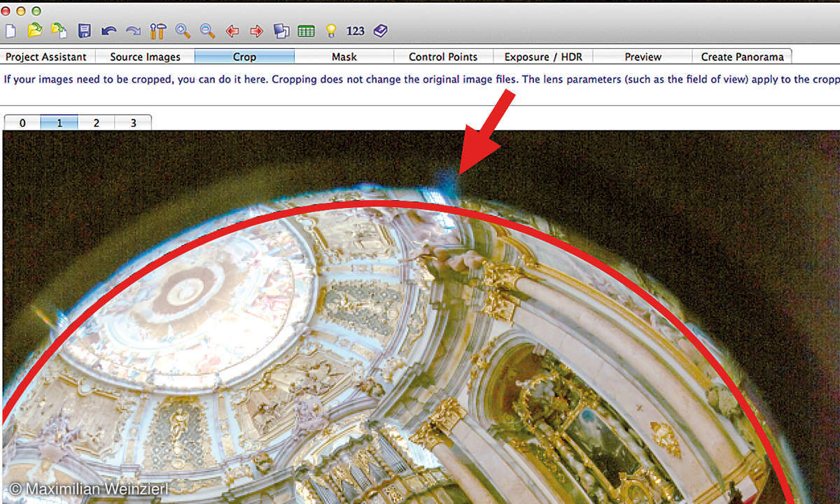Screen dimensions: 840x504
Task: Go to previous image with red left arrow
Action: (x=232, y=31)
